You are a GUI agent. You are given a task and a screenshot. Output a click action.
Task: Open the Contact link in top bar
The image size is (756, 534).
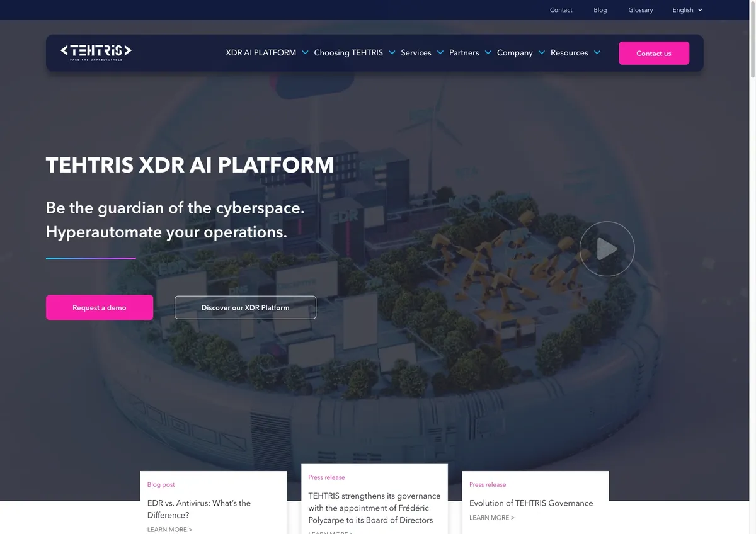pos(561,10)
